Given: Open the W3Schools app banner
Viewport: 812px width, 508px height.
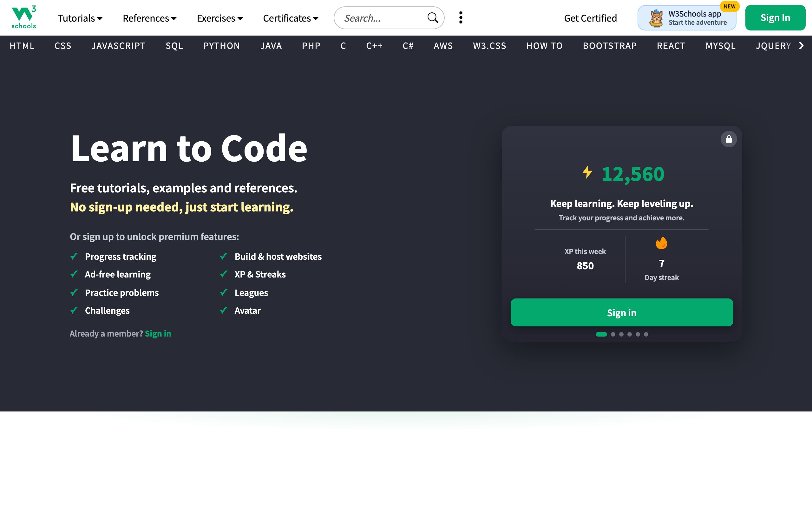Looking at the screenshot, I should pyautogui.click(x=686, y=18).
